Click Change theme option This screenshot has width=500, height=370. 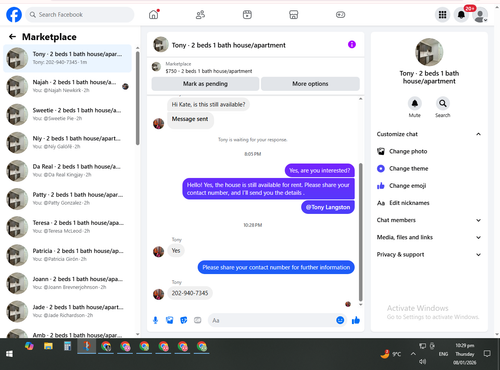click(429, 169)
